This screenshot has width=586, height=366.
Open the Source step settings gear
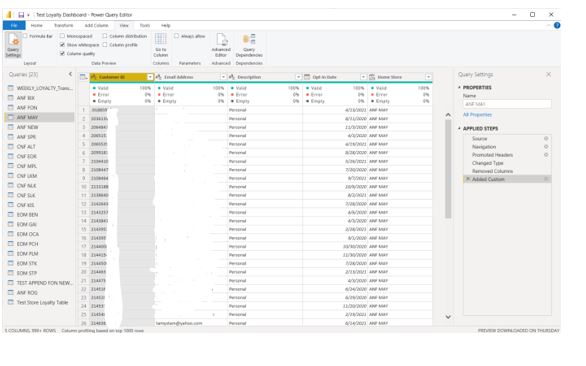pos(546,139)
